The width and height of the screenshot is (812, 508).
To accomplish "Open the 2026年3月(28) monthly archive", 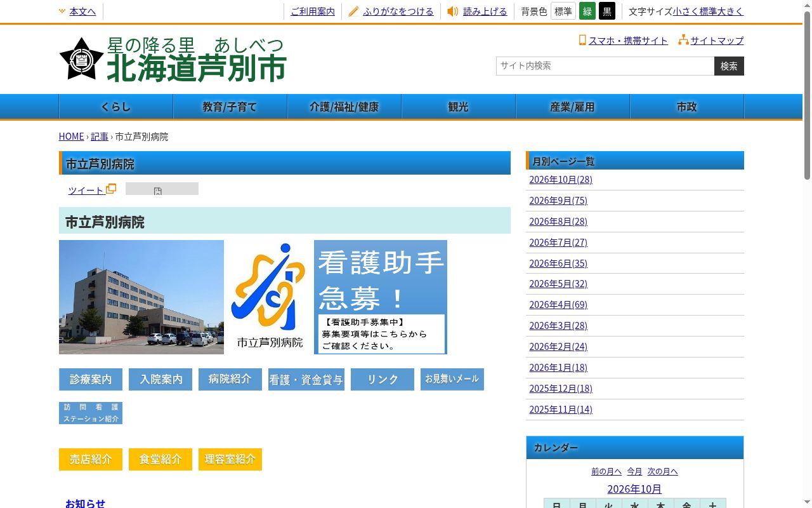I will pos(558,326).
